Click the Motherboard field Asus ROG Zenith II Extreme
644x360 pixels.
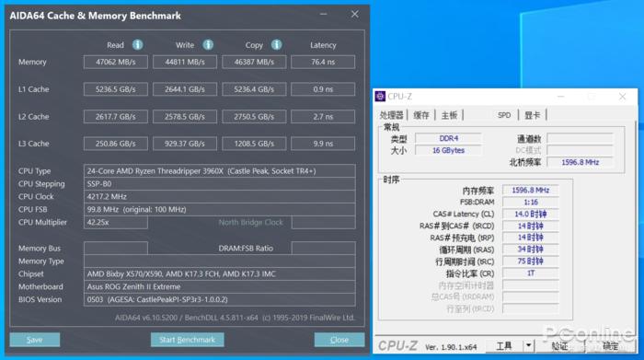pos(220,286)
